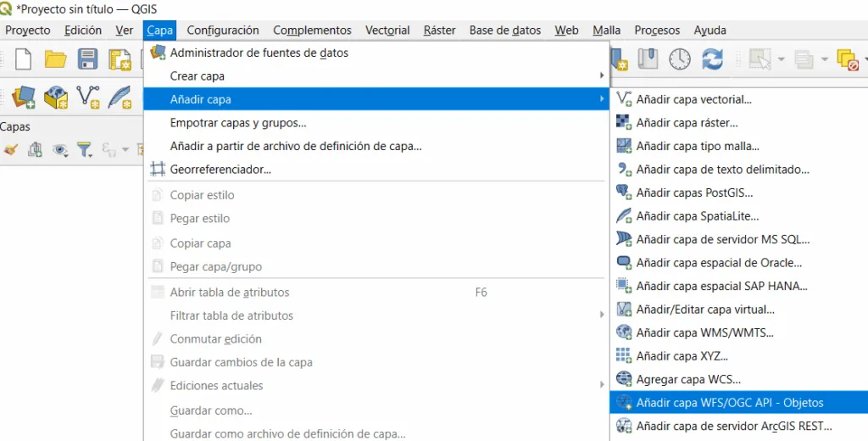Viewport: 868px width, 441px height.
Task: Choose Añadir/Editar capa virtual
Action: pos(739,309)
